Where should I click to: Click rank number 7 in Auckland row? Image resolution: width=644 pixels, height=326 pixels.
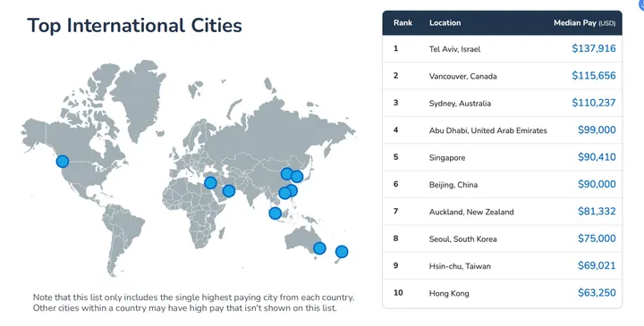395,211
